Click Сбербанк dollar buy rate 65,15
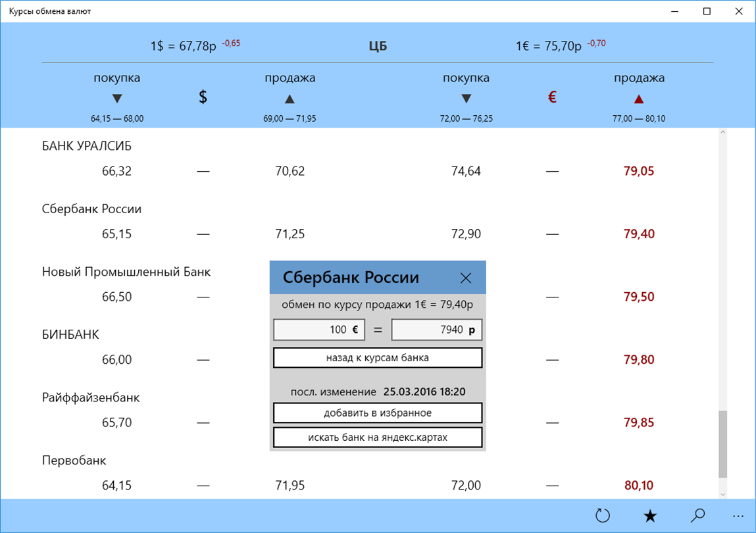This screenshot has height=533, width=756. pyautogui.click(x=116, y=234)
